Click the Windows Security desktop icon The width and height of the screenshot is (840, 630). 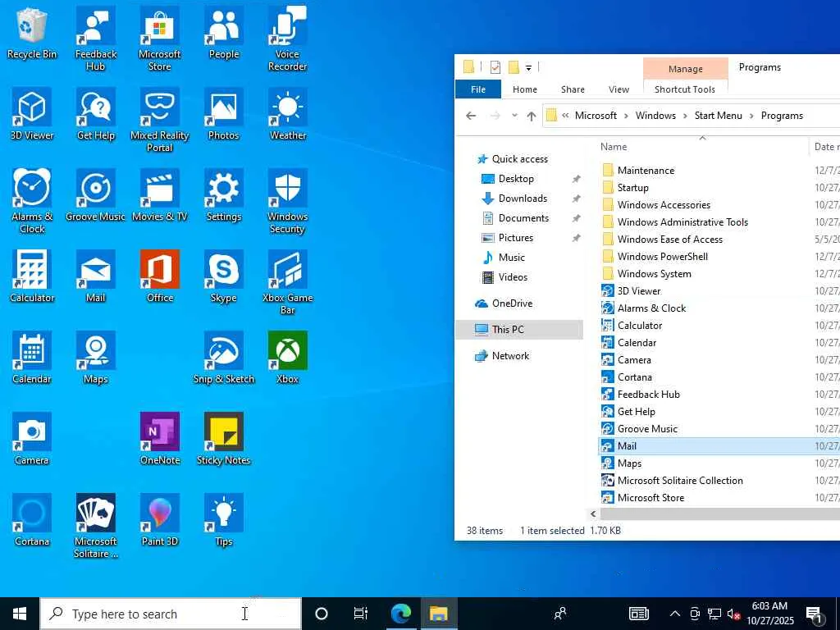pos(288,202)
